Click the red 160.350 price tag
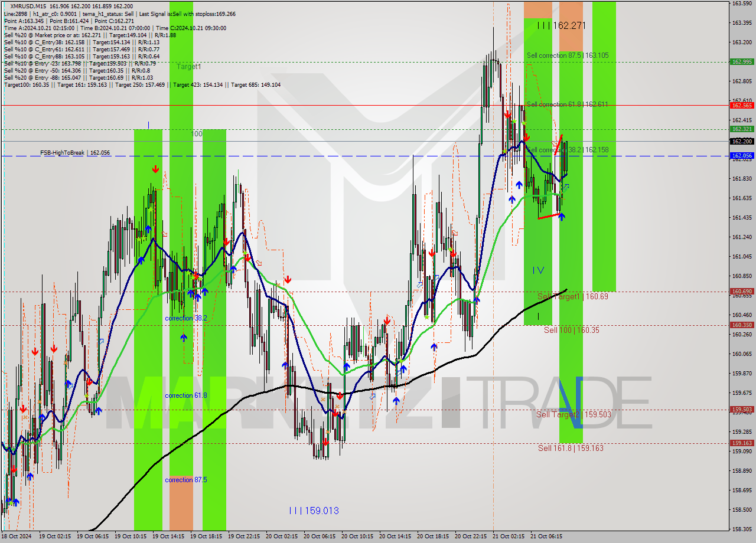The image size is (756, 543). click(x=742, y=325)
